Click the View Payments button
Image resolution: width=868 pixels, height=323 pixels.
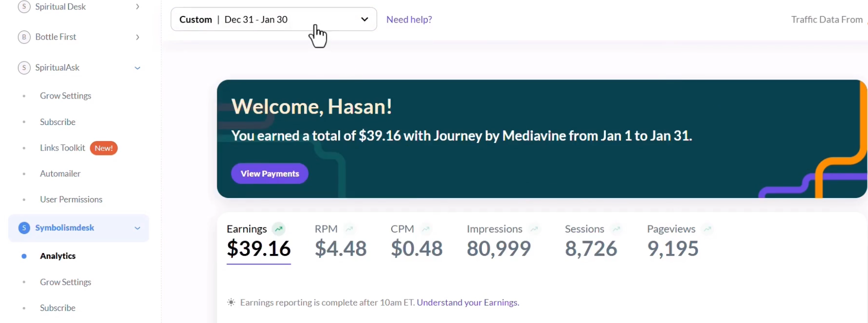(x=270, y=173)
